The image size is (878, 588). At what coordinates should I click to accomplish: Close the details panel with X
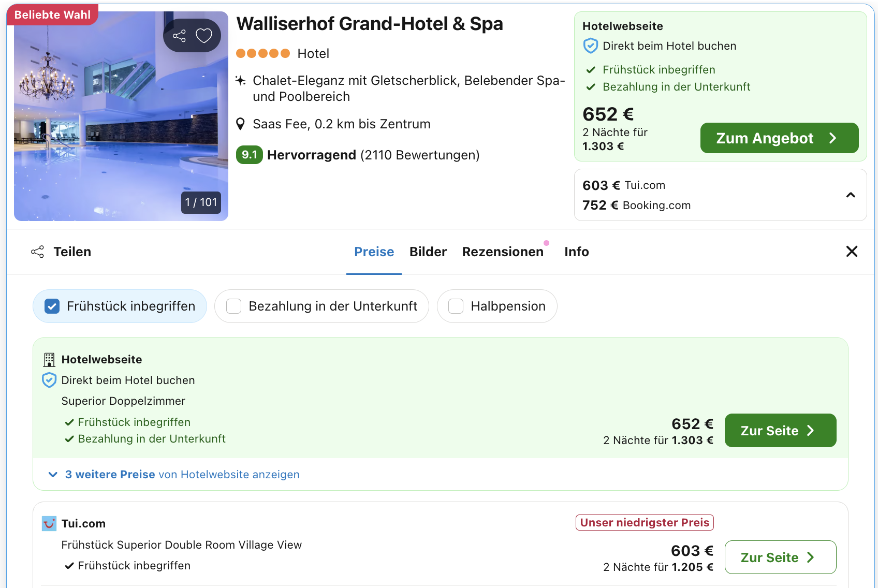click(x=852, y=252)
